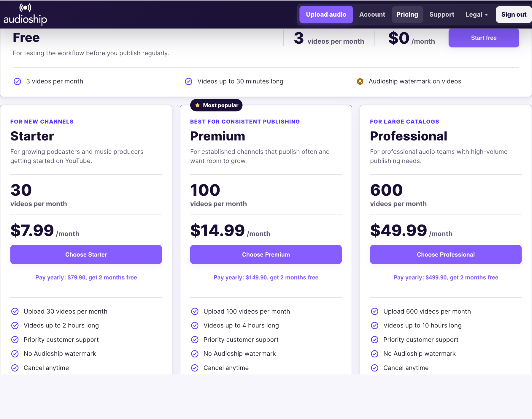Image resolution: width=532 pixels, height=419 pixels.
Task: Click watermark warning icon in Free plan
Action: click(360, 81)
